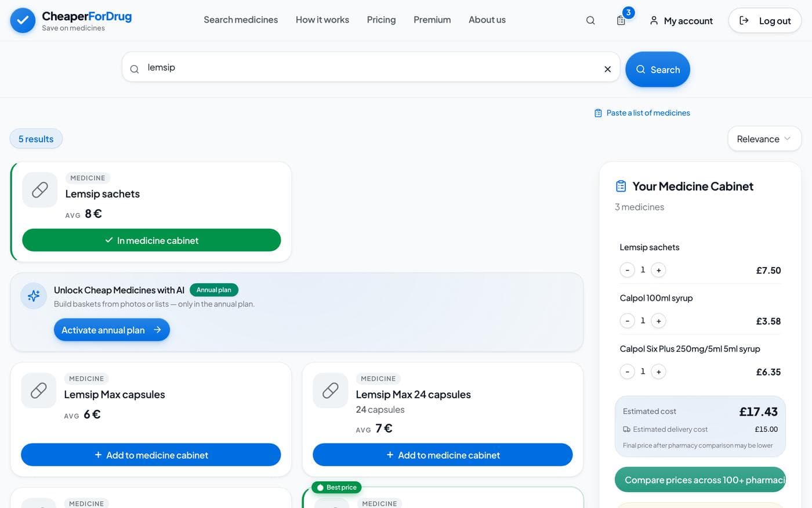Open medicine cabinet icon with badge 3
This screenshot has height=508, width=812.
pos(621,20)
